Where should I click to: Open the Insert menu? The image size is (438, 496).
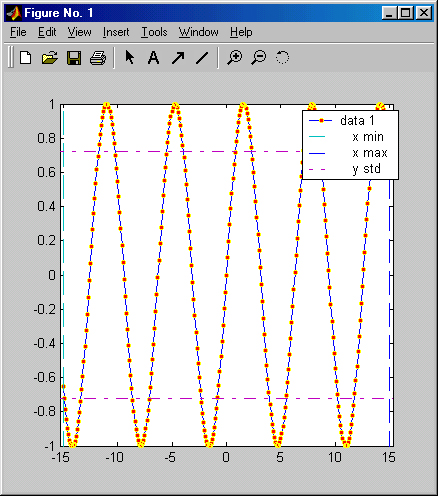pyautogui.click(x=116, y=32)
